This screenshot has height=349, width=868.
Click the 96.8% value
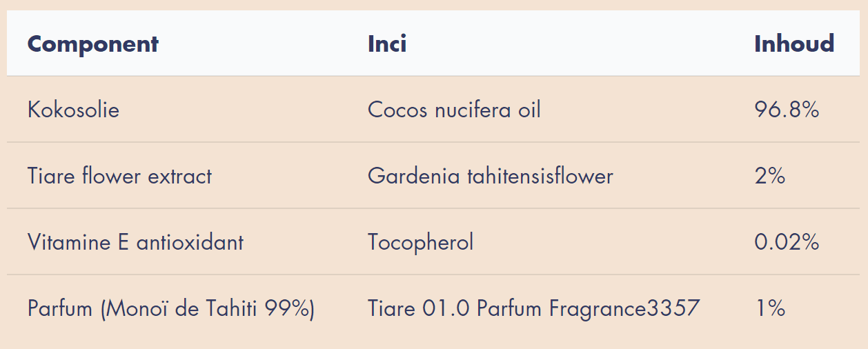787,110
